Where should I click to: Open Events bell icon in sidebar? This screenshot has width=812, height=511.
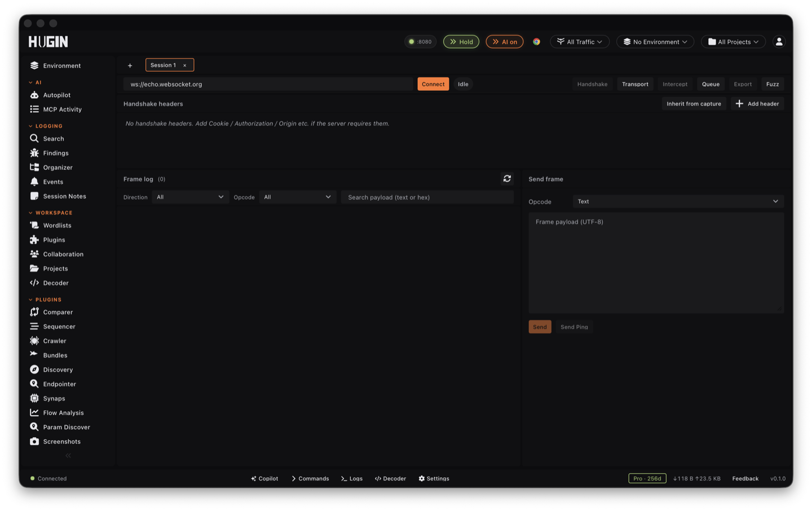coord(34,182)
